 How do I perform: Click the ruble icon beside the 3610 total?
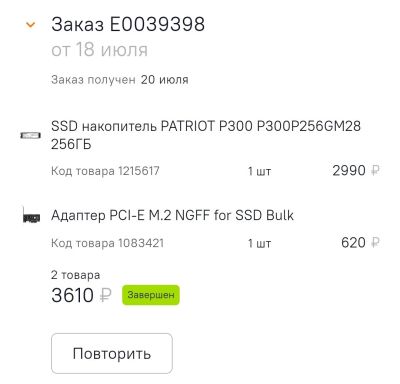click(x=106, y=295)
